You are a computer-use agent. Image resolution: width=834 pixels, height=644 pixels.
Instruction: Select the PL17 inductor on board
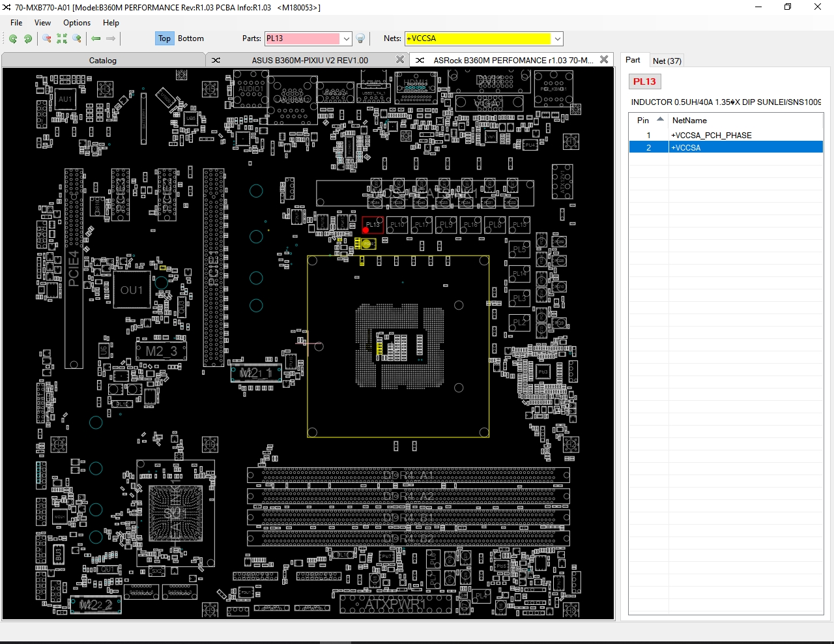pos(422,225)
